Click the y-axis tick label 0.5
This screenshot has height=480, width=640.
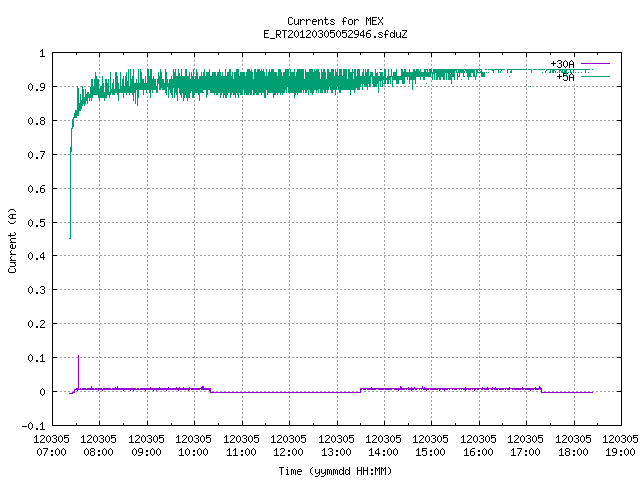(x=36, y=222)
